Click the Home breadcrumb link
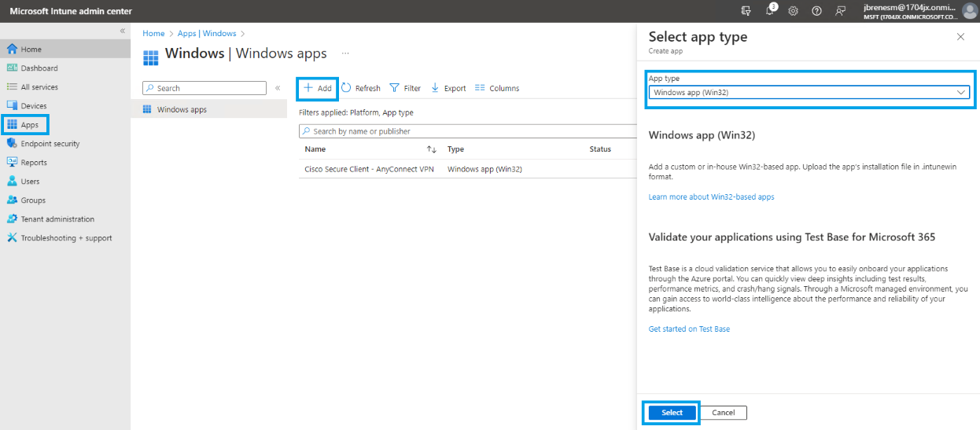 pos(153,34)
